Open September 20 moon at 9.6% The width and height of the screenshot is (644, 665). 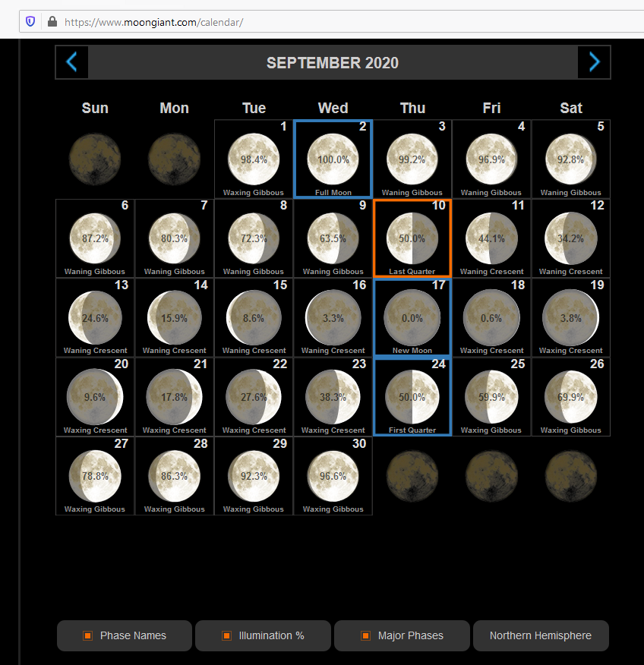[x=95, y=397]
